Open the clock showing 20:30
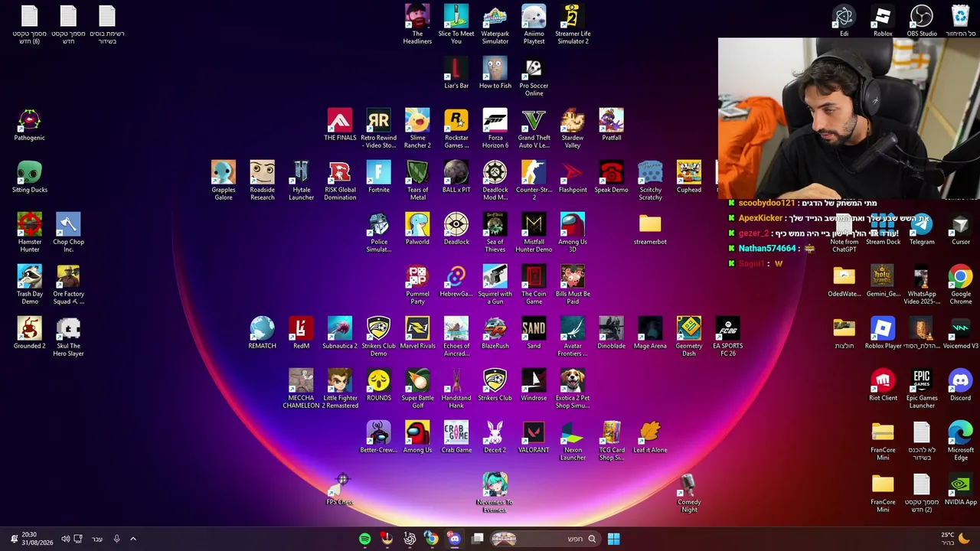This screenshot has height=551, width=980. coord(36,539)
